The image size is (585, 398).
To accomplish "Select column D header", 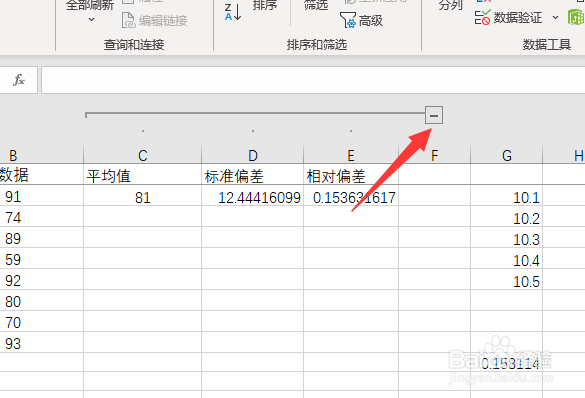I will pyautogui.click(x=253, y=155).
